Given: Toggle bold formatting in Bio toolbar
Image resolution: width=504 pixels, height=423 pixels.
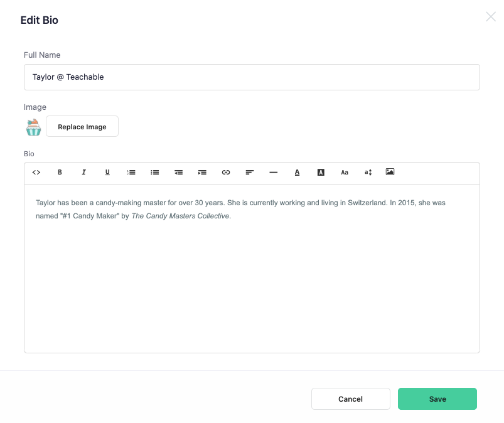Looking at the screenshot, I should click(60, 173).
